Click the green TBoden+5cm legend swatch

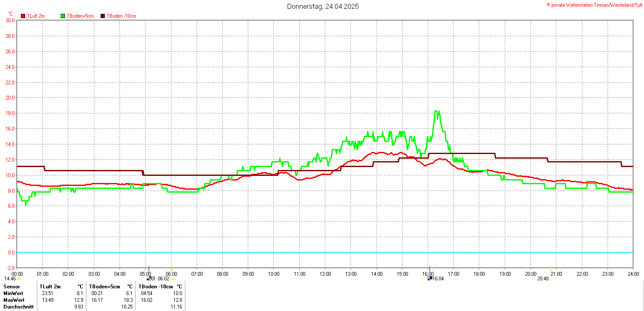point(63,16)
